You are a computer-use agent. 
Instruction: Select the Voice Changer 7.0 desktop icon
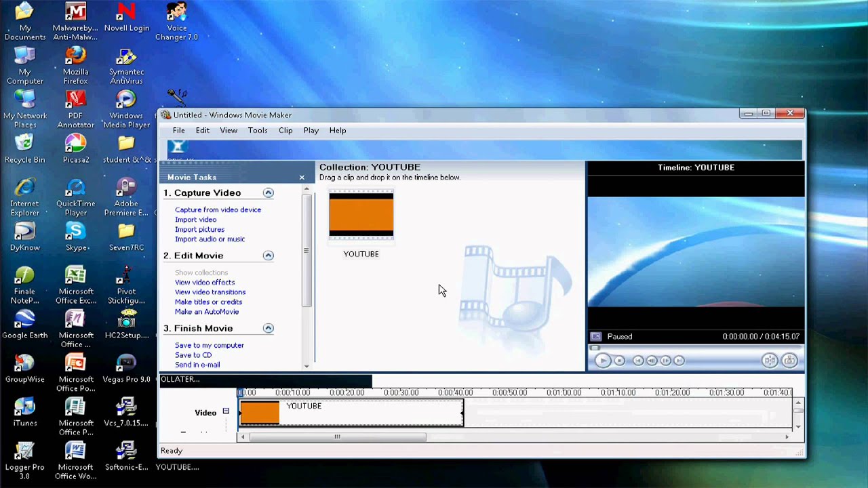click(176, 22)
